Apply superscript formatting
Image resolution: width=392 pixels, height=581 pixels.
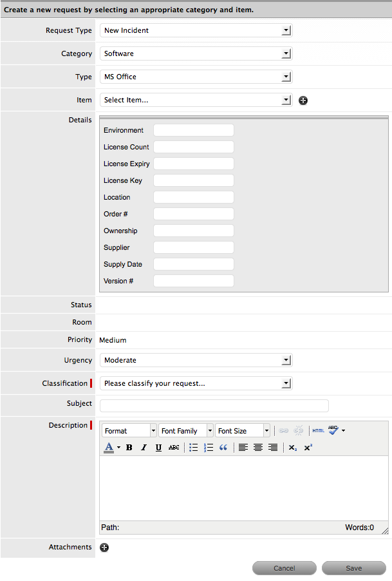pyautogui.click(x=308, y=448)
